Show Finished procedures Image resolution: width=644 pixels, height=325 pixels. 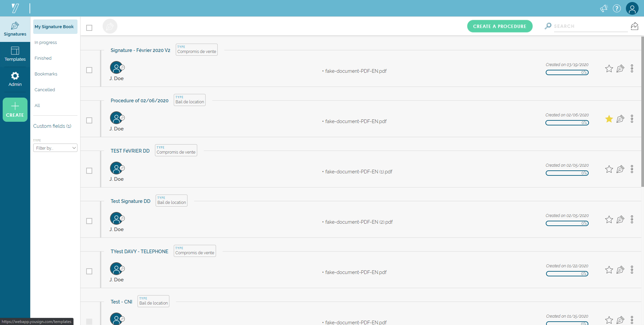pyautogui.click(x=43, y=58)
